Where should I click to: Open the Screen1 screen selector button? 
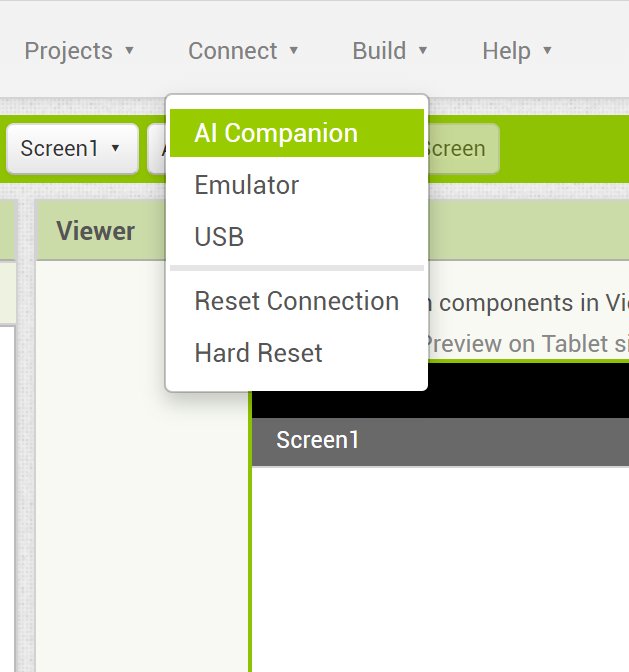point(72,149)
